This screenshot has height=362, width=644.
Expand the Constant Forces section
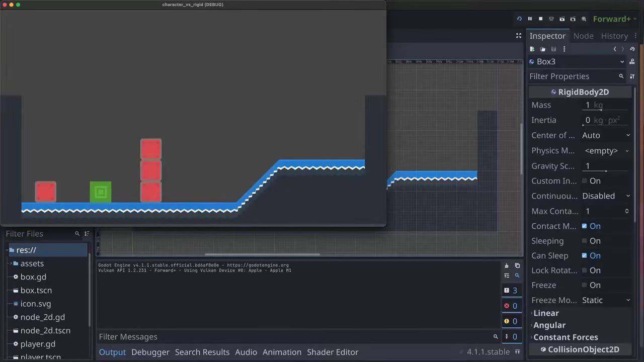pos(580,337)
